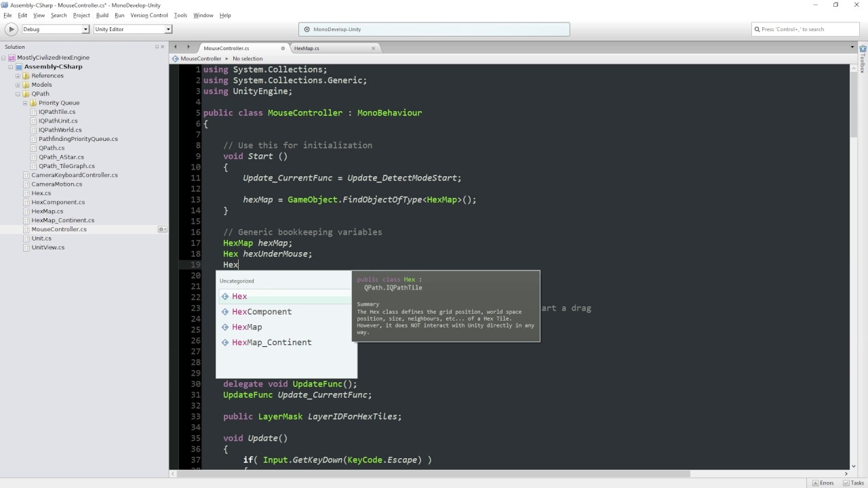Image resolution: width=868 pixels, height=488 pixels.
Task: Click the MonoDevelop-Unity status field
Action: coord(434,29)
